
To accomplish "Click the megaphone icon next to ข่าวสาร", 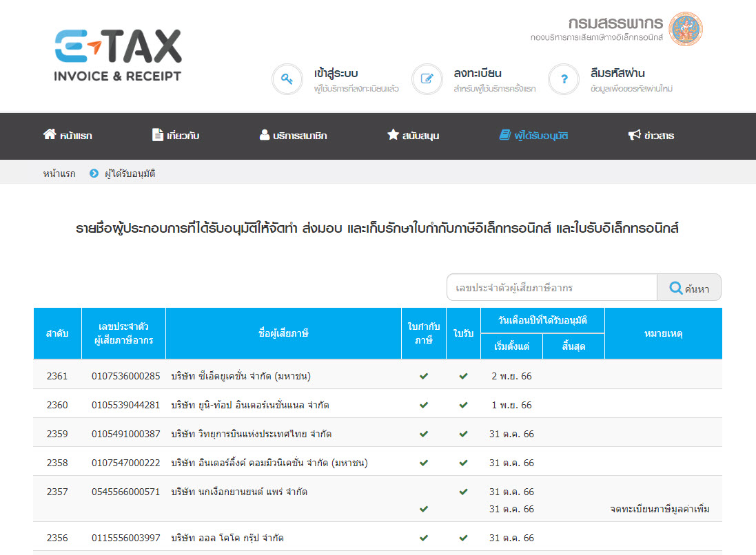I will pos(634,135).
